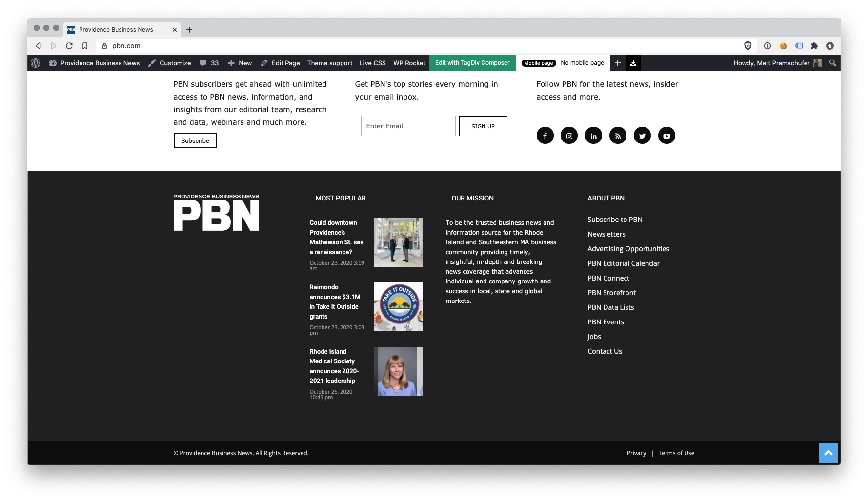
Task: Open Live CSS editor
Action: 373,63
